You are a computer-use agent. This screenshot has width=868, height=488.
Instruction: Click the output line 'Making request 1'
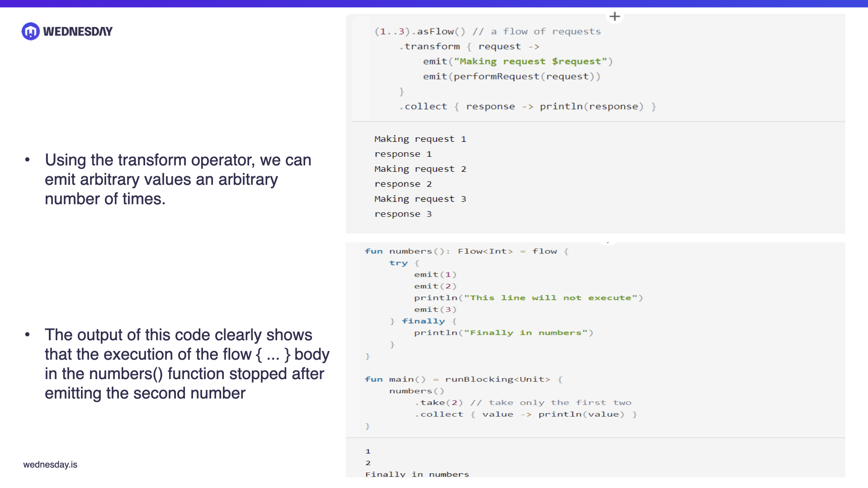coord(420,139)
